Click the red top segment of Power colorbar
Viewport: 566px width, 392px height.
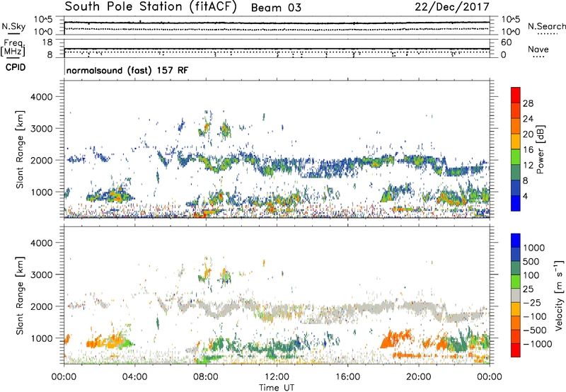[x=516, y=95]
